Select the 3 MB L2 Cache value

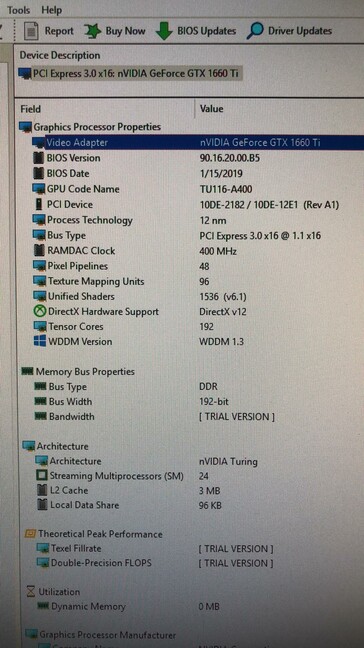[x=209, y=491]
